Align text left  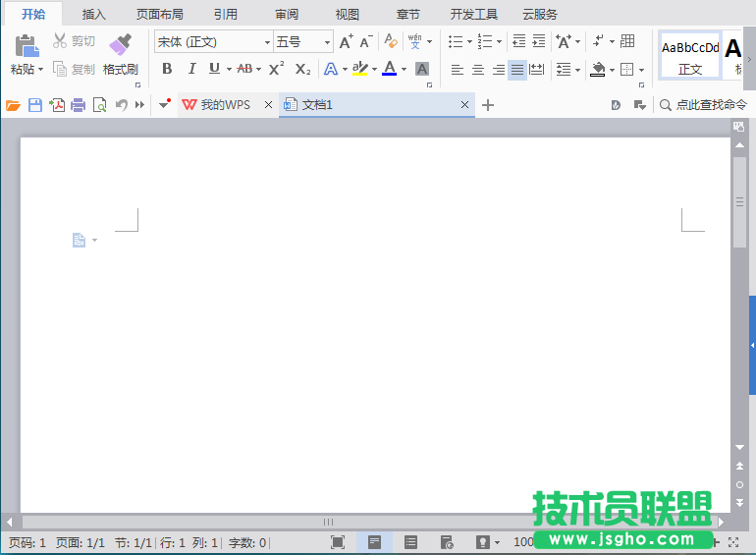(458, 70)
